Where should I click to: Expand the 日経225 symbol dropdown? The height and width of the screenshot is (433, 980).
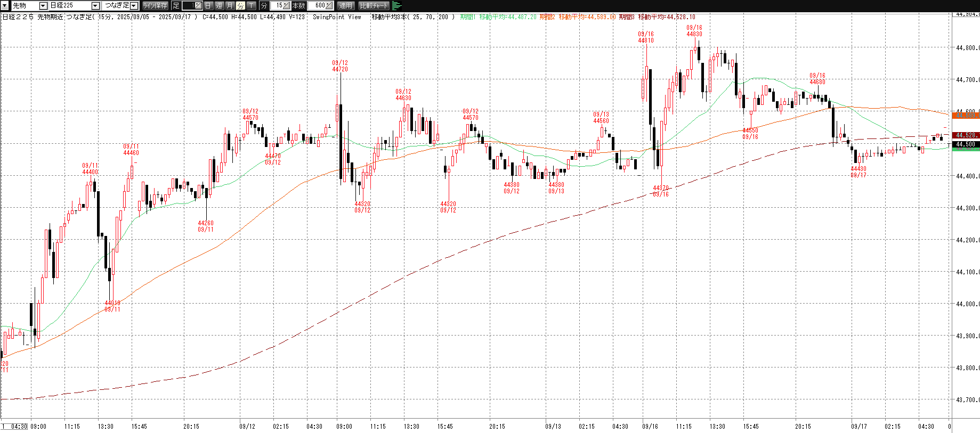tap(95, 6)
